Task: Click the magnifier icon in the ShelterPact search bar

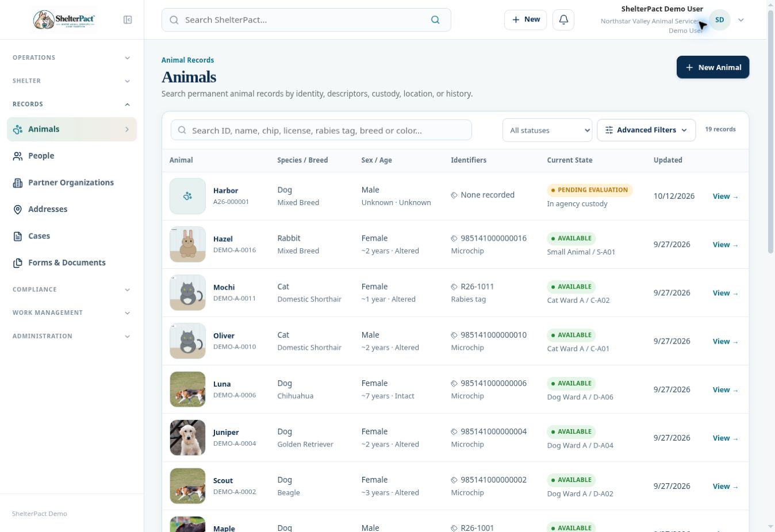Action: point(435,20)
